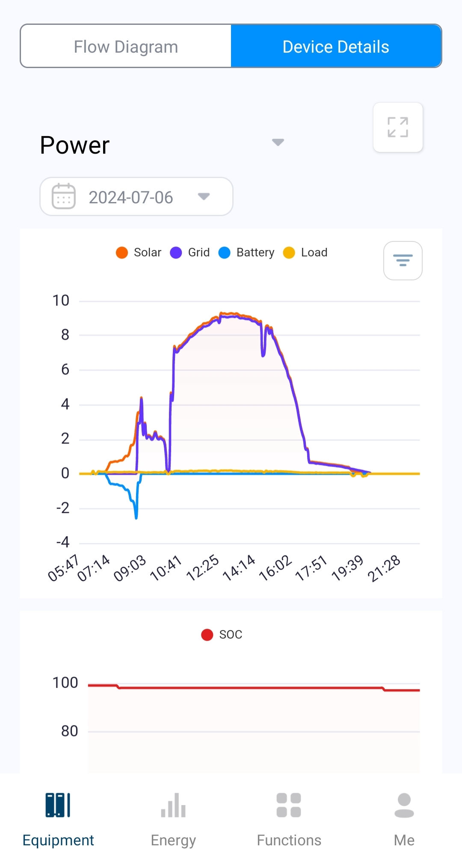The width and height of the screenshot is (462, 868).
Task: Open the Energy bar-chart icon
Action: tap(173, 805)
